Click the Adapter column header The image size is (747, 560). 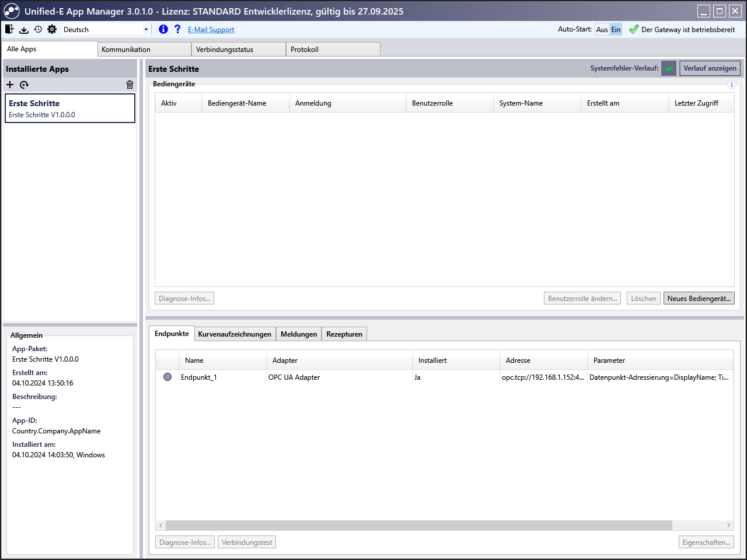(x=340, y=360)
